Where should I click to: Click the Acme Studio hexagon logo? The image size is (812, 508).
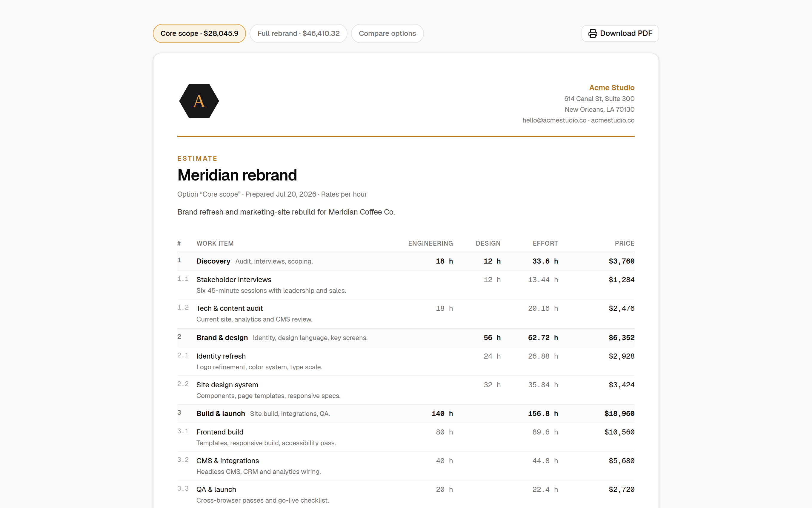coord(199,101)
